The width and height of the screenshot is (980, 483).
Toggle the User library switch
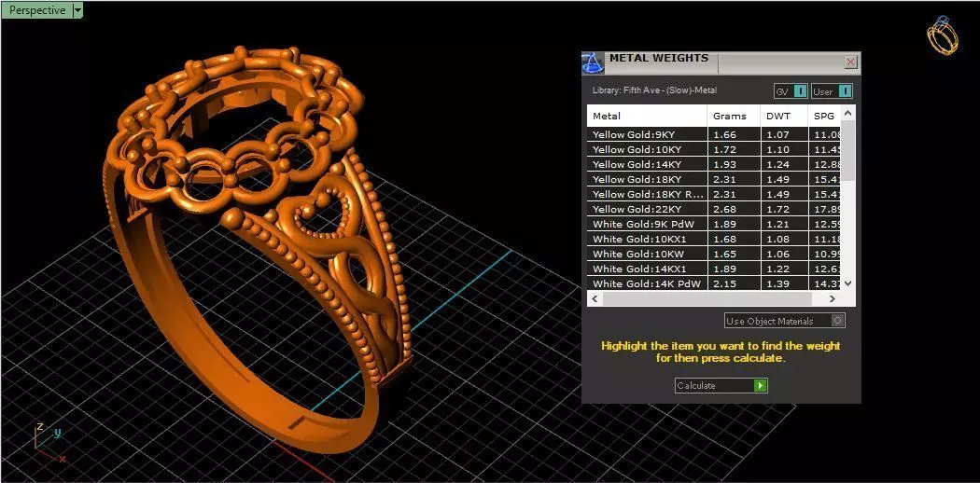(832, 91)
